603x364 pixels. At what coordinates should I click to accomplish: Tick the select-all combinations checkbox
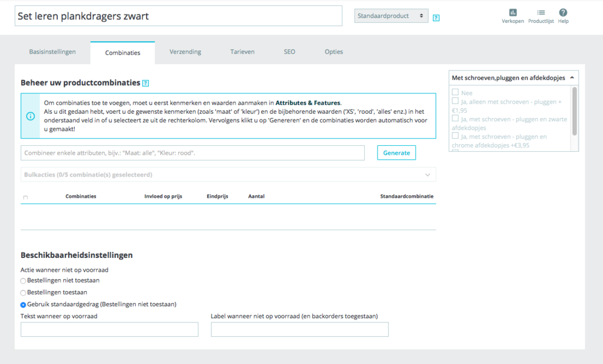click(x=25, y=197)
